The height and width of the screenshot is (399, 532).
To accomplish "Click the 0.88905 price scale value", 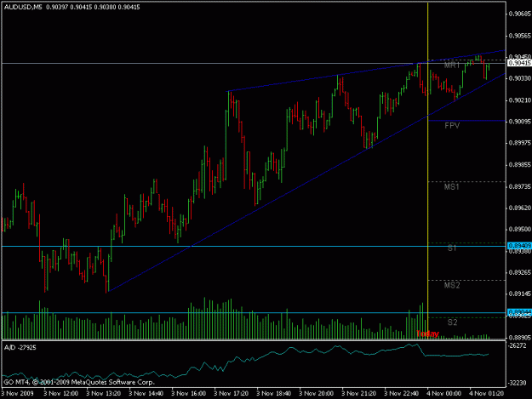I will pos(520,338).
